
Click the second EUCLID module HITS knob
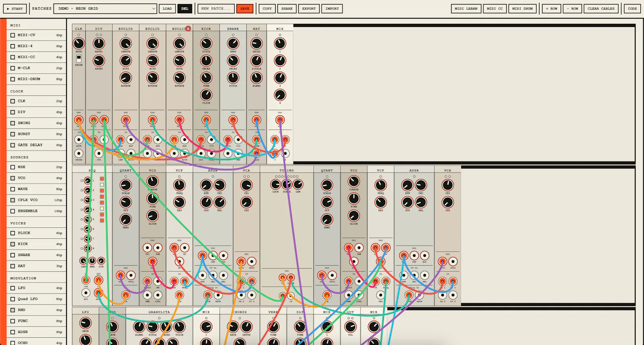[153, 60]
